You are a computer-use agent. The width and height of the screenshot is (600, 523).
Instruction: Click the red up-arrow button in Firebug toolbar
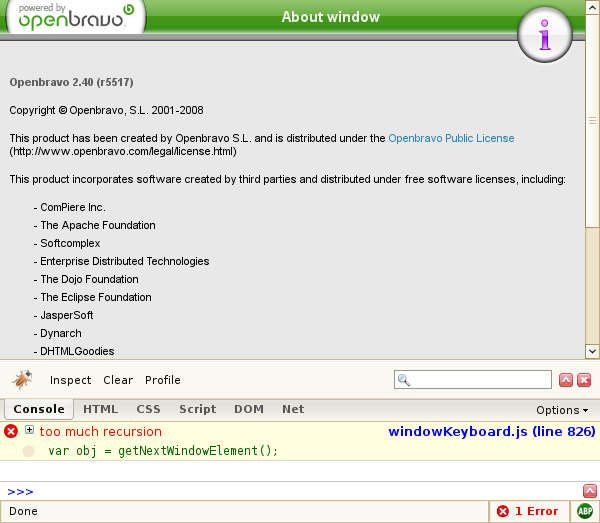[566, 380]
